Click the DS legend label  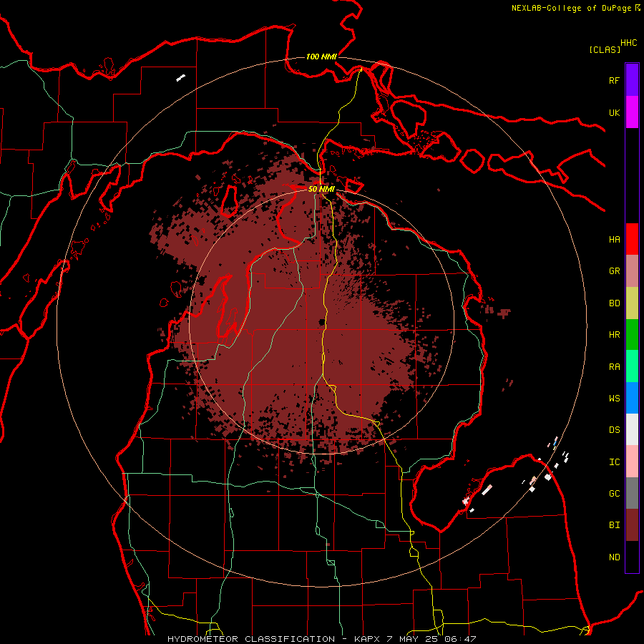614,430
